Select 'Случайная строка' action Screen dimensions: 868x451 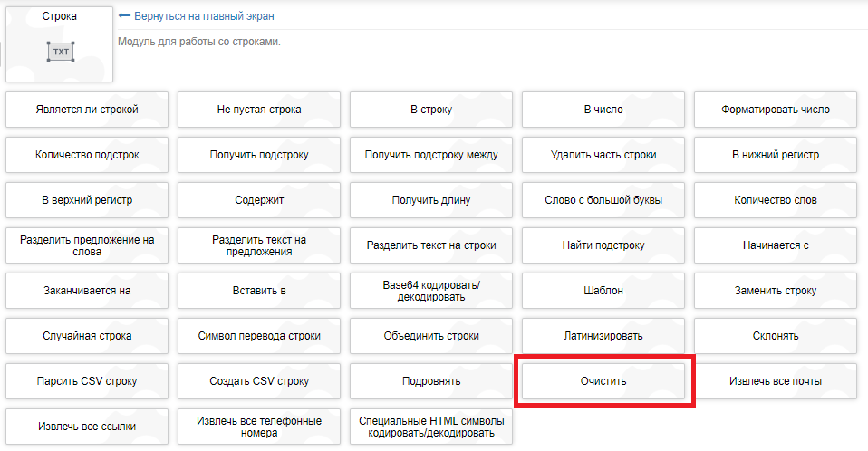click(x=87, y=337)
